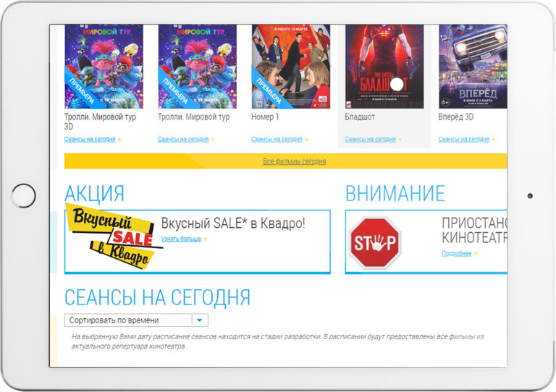Click the STOP sign icon
The image size is (556, 392).
point(375,242)
